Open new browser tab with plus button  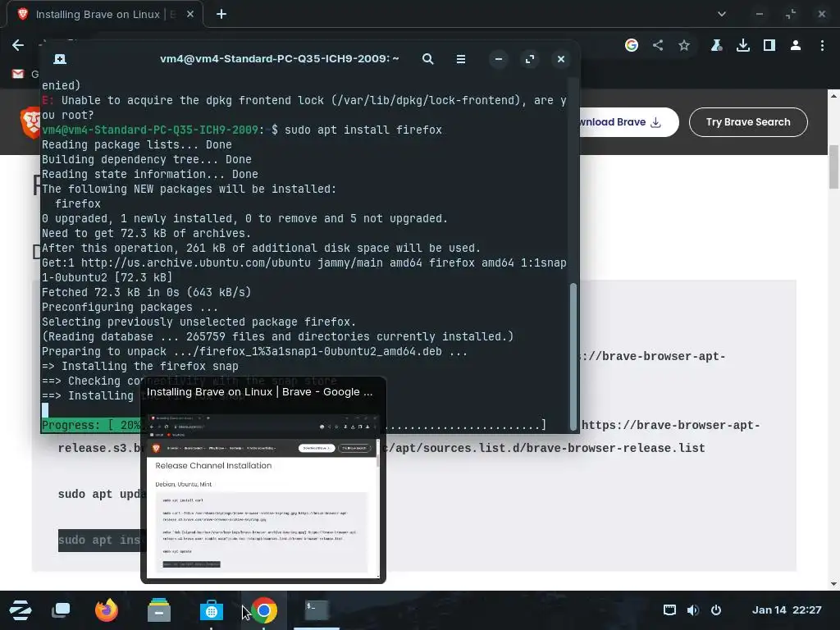(x=221, y=15)
